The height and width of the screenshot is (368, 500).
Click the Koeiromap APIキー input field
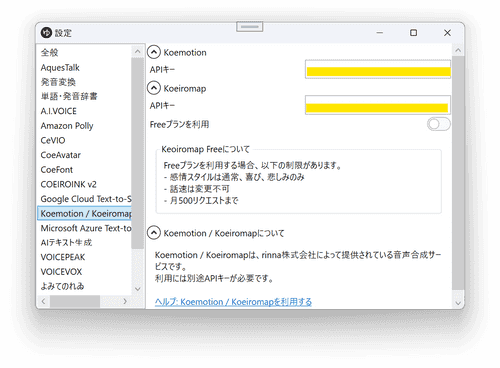coord(378,105)
